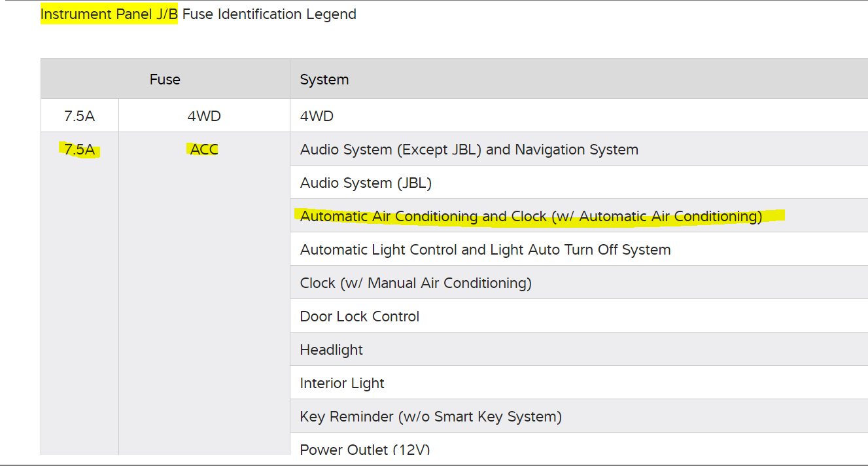Select the highlighted 7.5A amperage cell

pyautogui.click(x=80, y=150)
